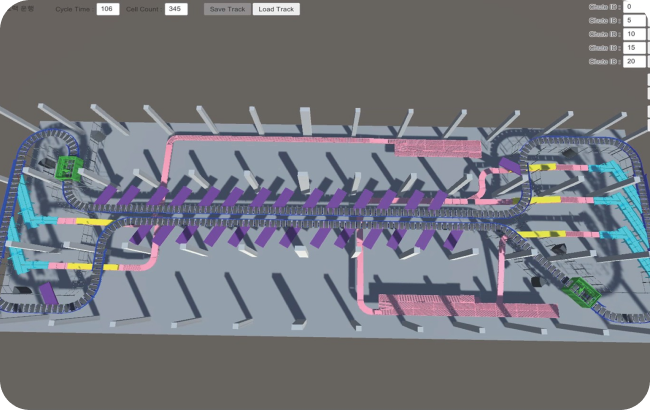Click the Chute ID field with value 20
This screenshot has height=410, width=650.
(634, 62)
